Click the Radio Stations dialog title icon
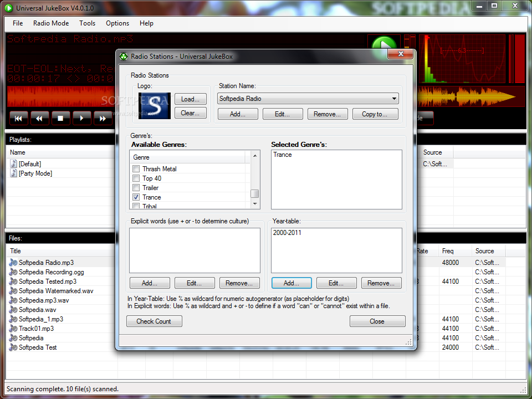Screen dimensions: 532x399 [x=124, y=57]
